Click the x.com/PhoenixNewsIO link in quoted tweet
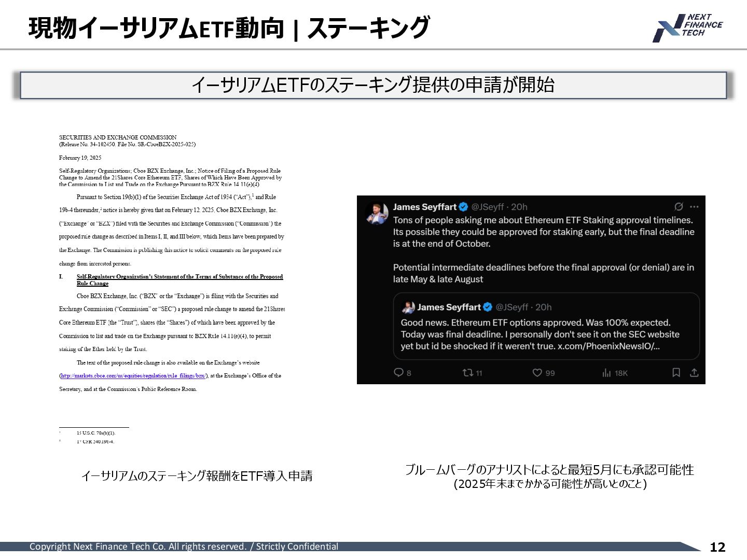This screenshot has height=560, width=747. (608, 346)
